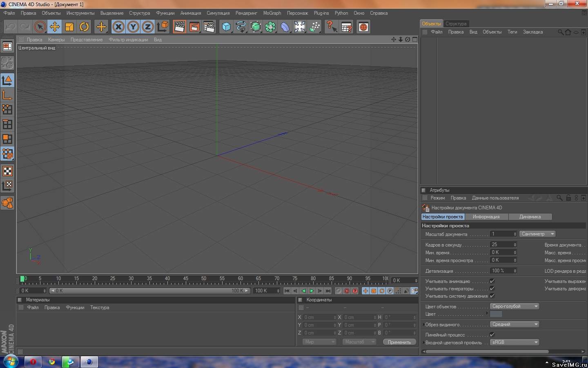Click the orange Animation mode icon
Screen dimensions: 588x368
click(x=7, y=203)
